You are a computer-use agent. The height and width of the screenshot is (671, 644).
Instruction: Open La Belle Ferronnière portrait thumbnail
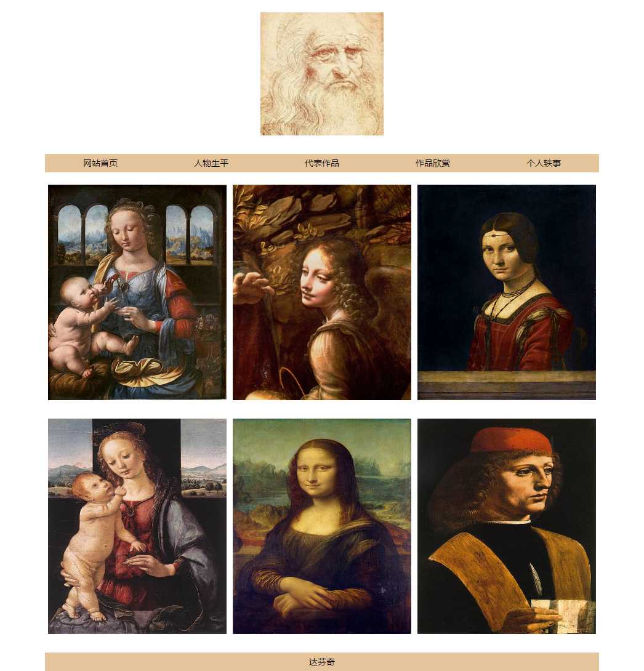point(507,292)
